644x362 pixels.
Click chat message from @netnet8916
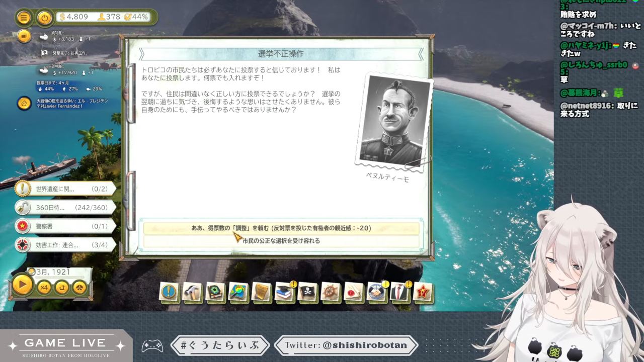[x=599, y=110]
